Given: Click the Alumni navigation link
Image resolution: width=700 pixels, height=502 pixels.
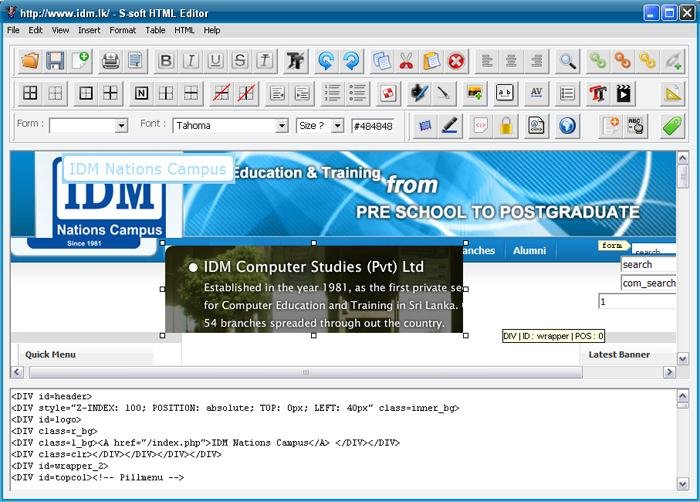Looking at the screenshot, I should (x=529, y=251).
